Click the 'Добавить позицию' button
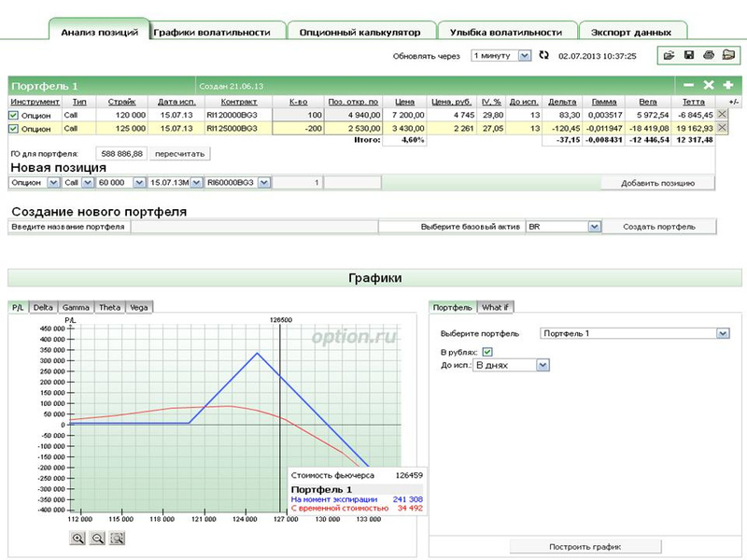Image resolution: width=747 pixels, height=560 pixels. point(657,183)
